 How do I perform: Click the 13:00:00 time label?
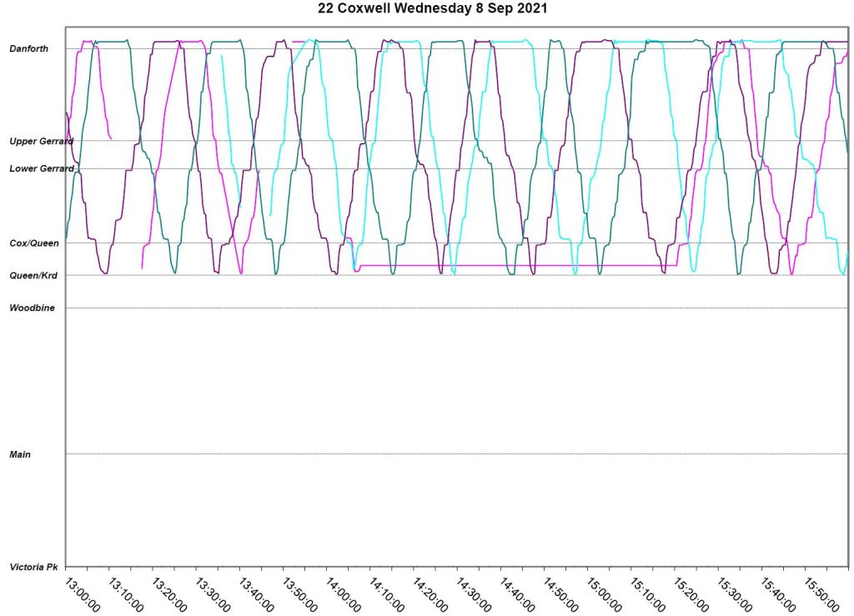coord(82,593)
